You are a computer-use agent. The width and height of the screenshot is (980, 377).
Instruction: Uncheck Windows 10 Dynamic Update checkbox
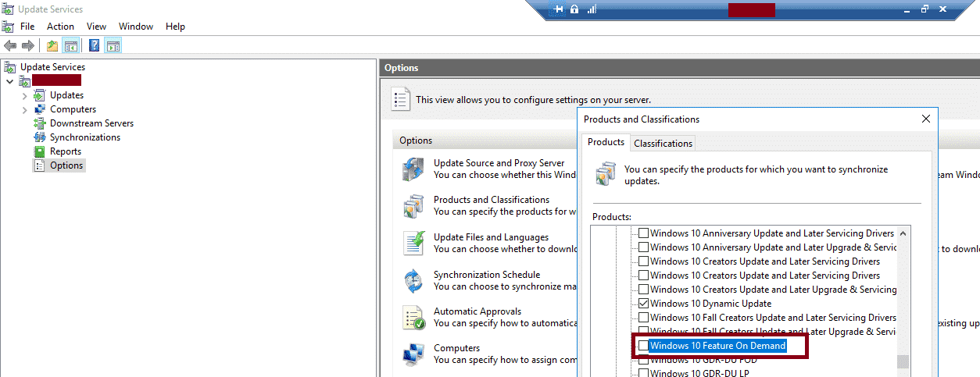point(644,304)
